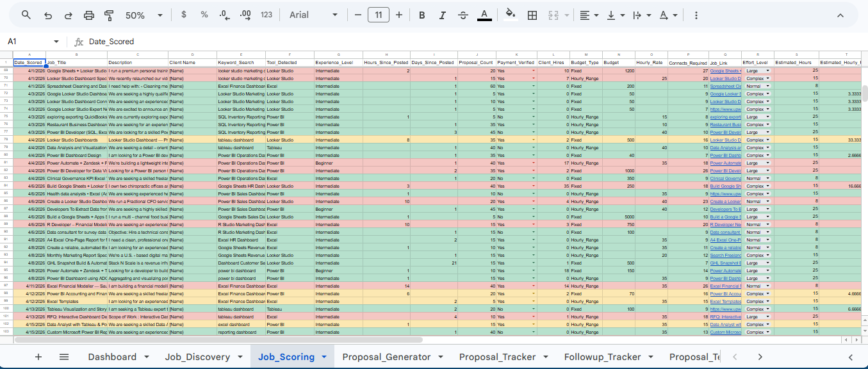Open the Job_Discovery tab dropdown arrow
This screenshot has width=868, height=369.
(x=240, y=357)
